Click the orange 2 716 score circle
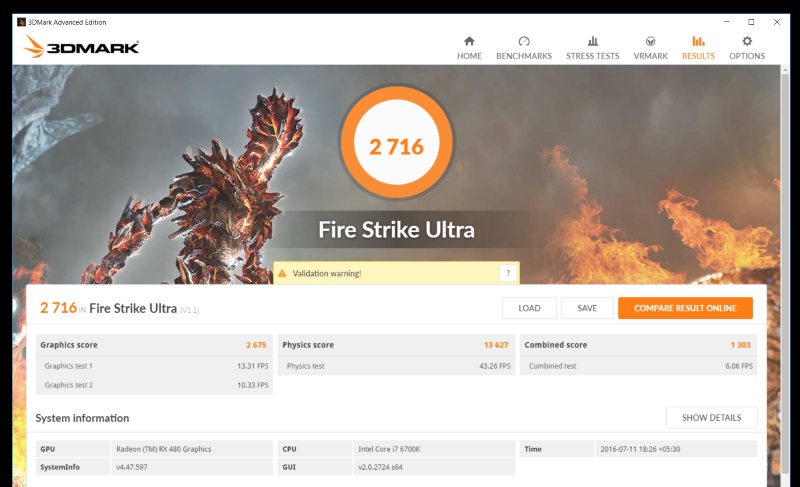This screenshot has width=800, height=487. pyautogui.click(x=396, y=143)
